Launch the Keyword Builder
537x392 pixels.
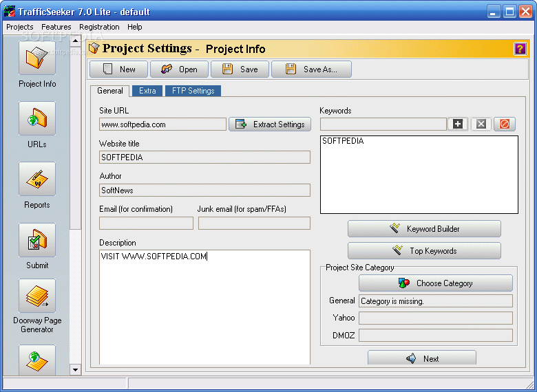(424, 229)
